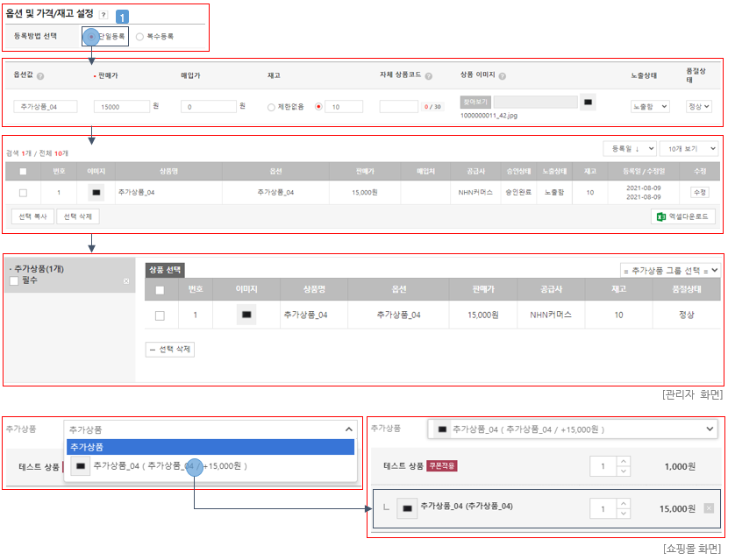Click the empty 자체 상품코드 input field
Viewport: 735px width, 560px height.
398,107
